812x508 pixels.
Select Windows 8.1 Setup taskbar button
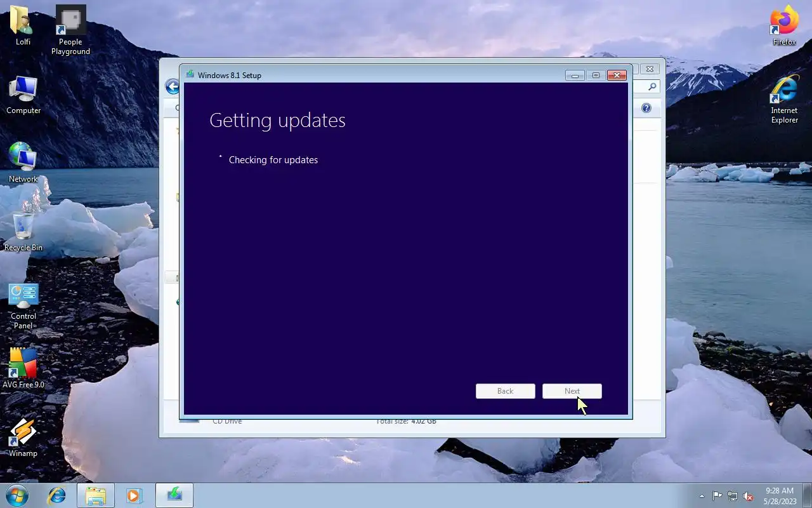pyautogui.click(x=174, y=495)
